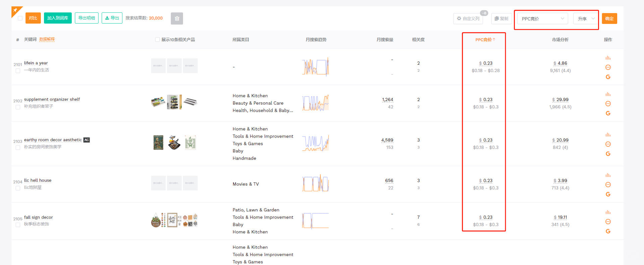The width and height of the screenshot is (644, 265).
Task: Open keyword link fall sign decor
Action: 38,217
